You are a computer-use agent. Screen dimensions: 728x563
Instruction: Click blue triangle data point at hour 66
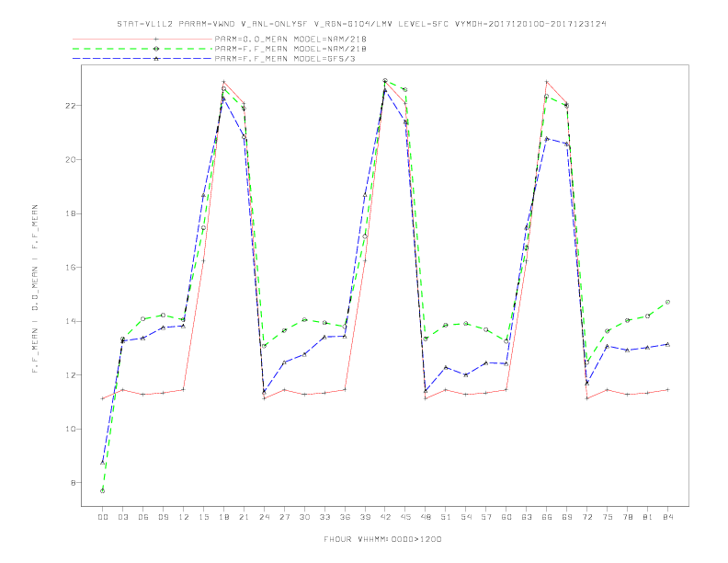coord(547,138)
